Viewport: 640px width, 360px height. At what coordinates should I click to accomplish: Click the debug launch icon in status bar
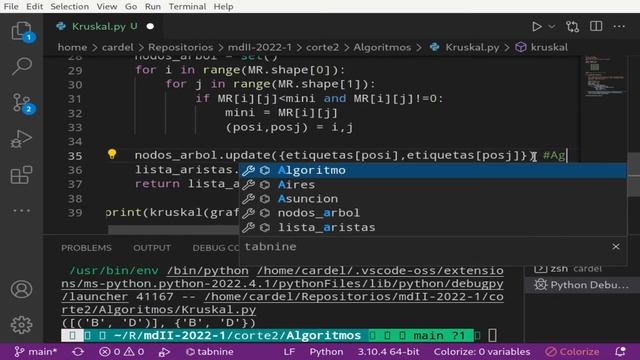(164, 351)
